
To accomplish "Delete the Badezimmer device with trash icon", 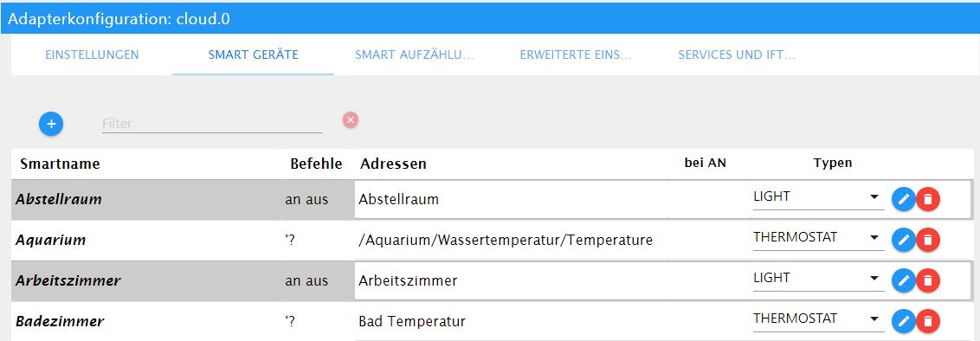I will [x=928, y=322].
